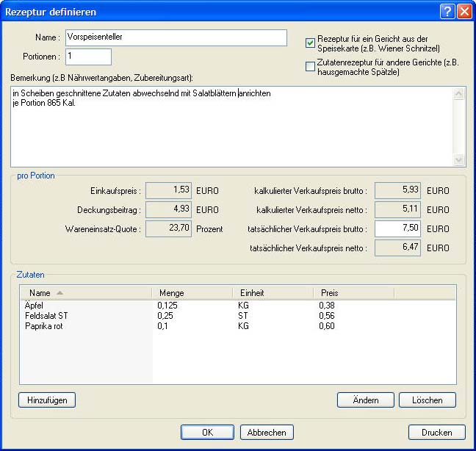Click kalkulierter Verkaufspreis brutto field
This screenshot has width=476, height=451.
click(x=397, y=190)
